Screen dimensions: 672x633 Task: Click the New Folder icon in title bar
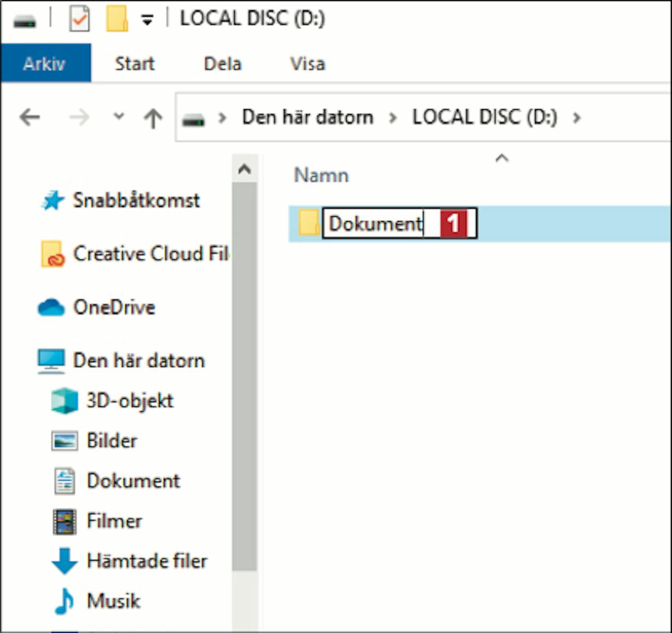(117, 19)
